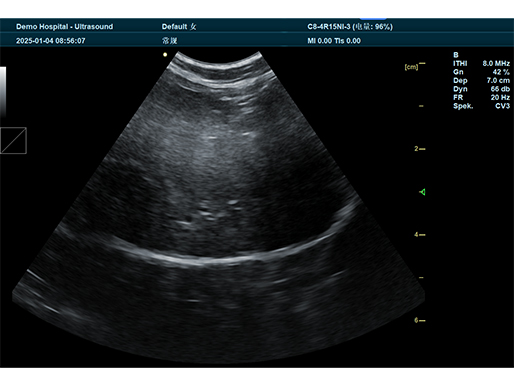The height and width of the screenshot is (386, 514).
Task: Open the Default 女 patient field
Action: pos(179,27)
